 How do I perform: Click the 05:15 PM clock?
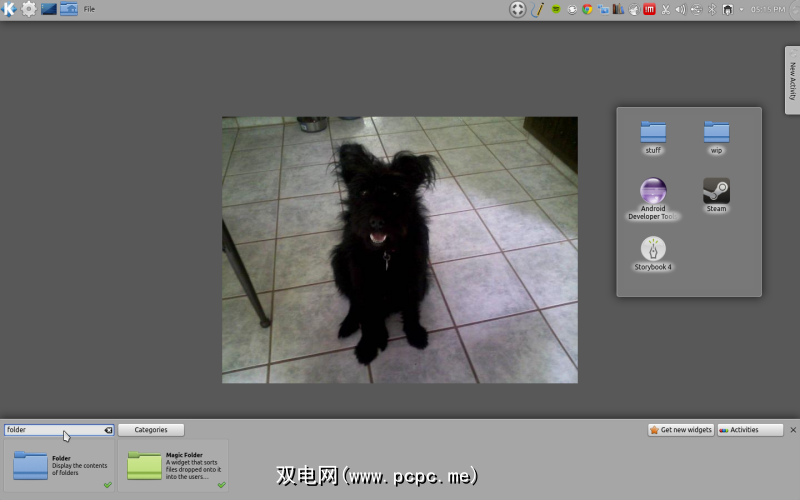click(x=768, y=9)
